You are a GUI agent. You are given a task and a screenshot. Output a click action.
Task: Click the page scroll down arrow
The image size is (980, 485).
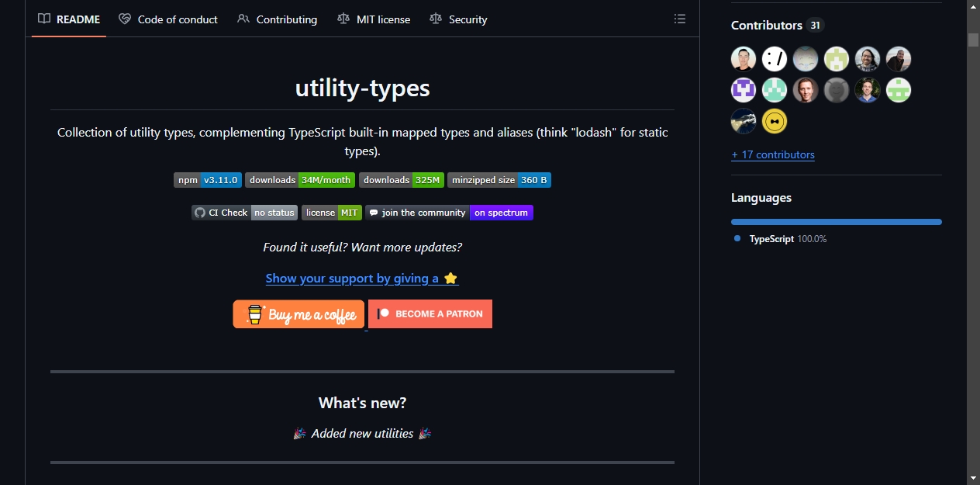coord(973,478)
